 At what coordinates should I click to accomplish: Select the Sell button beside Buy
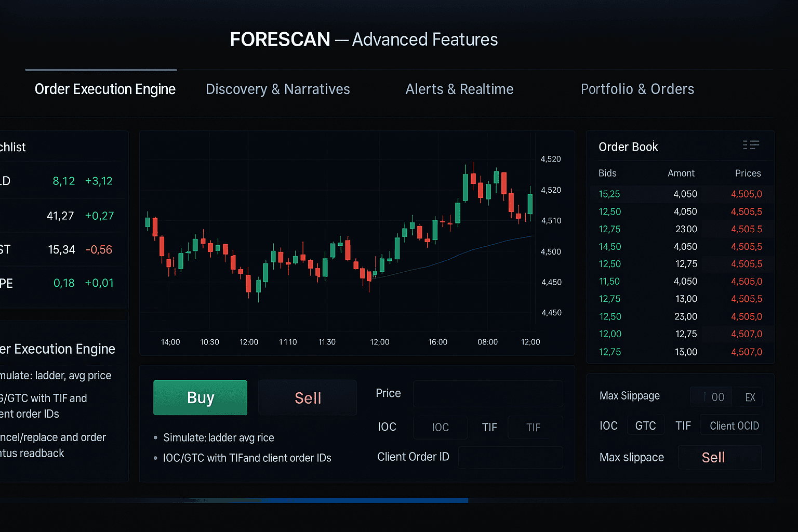(308, 397)
